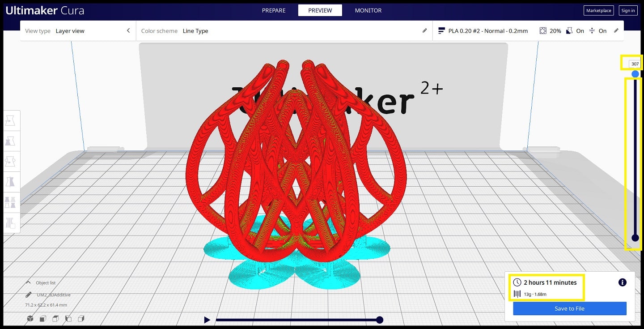
Task: Open the Per Model Settings tool
Action: [x=11, y=202]
